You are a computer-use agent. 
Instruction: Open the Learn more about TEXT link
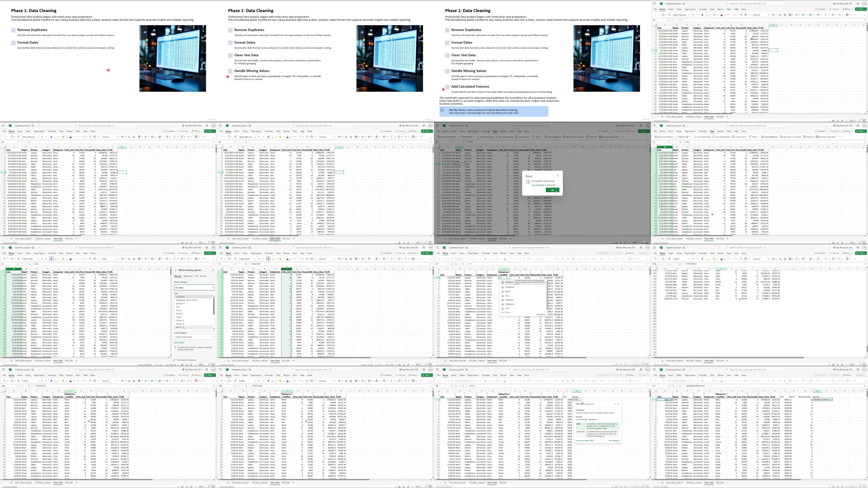click(x=584, y=441)
